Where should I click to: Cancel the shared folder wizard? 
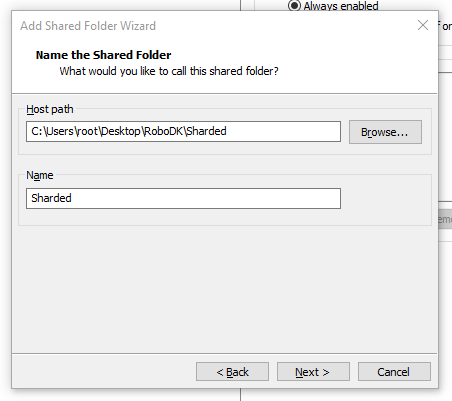(x=394, y=372)
